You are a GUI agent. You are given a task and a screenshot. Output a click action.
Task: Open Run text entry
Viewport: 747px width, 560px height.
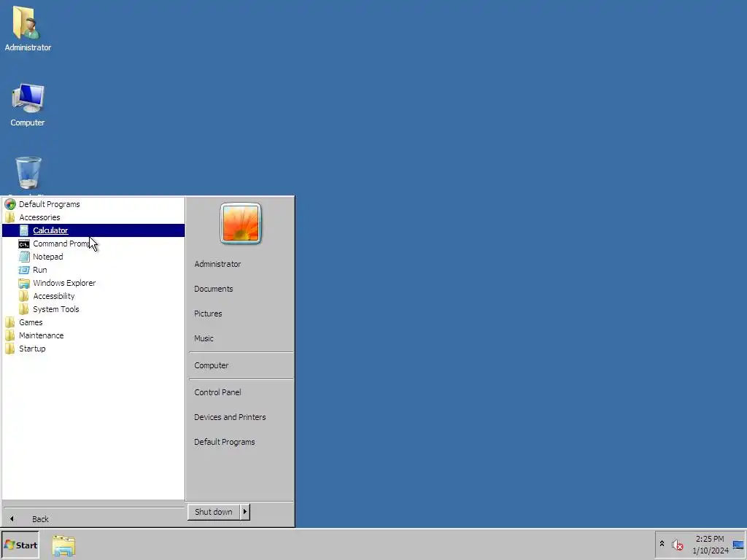pos(39,270)
